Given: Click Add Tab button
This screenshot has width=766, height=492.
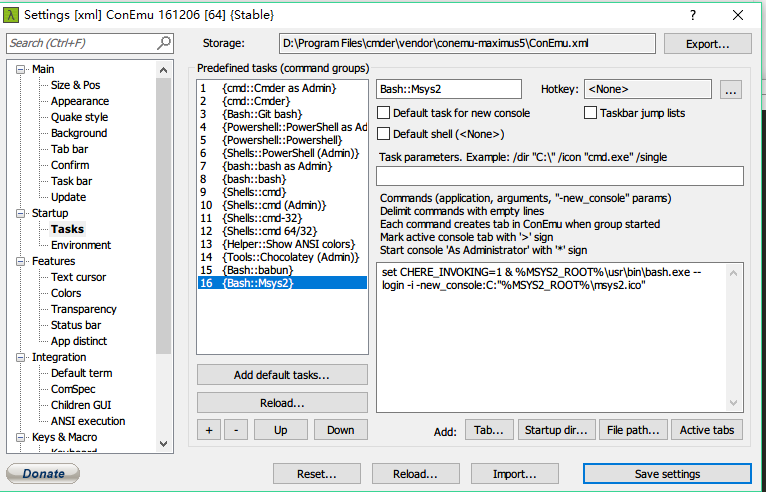Looking at the screenshot, I should (489, 430).
